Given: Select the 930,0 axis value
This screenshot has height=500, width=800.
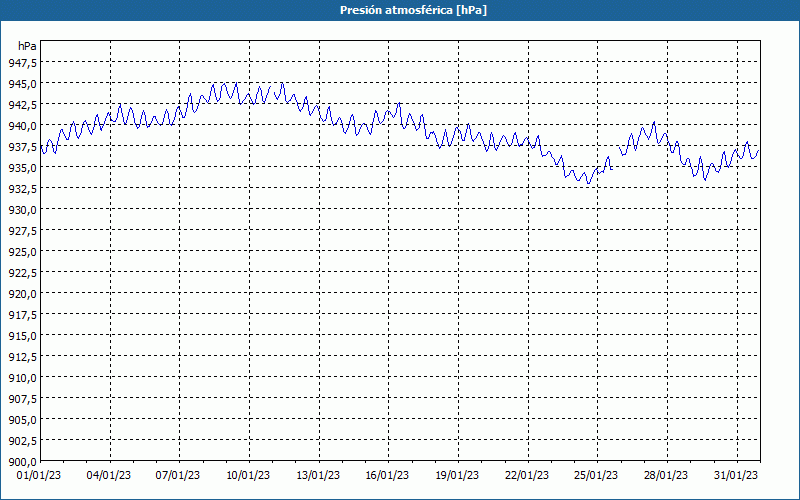Looking at the screenshot, I should point(22,209).
